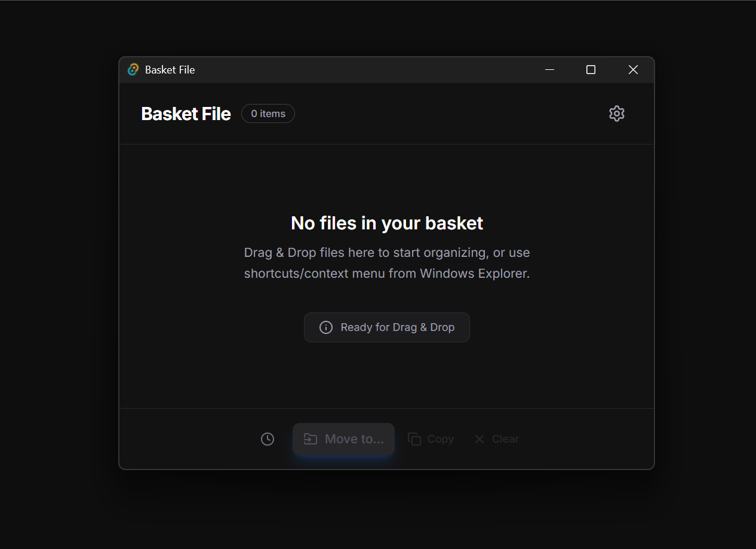Image resolution: width=756 pixels, height=549 pixels.
Task: Click the info icon in the Ready badge
Action: [x=326, y=327]
